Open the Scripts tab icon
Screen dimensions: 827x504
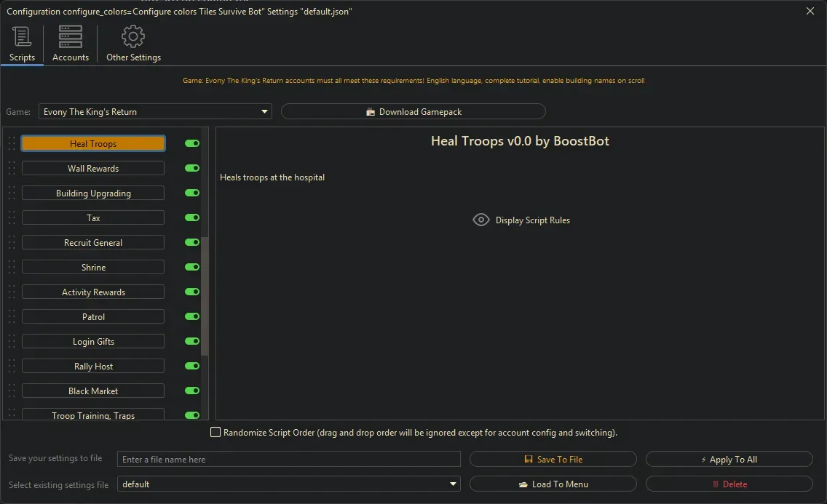click(x=22, y=36)
